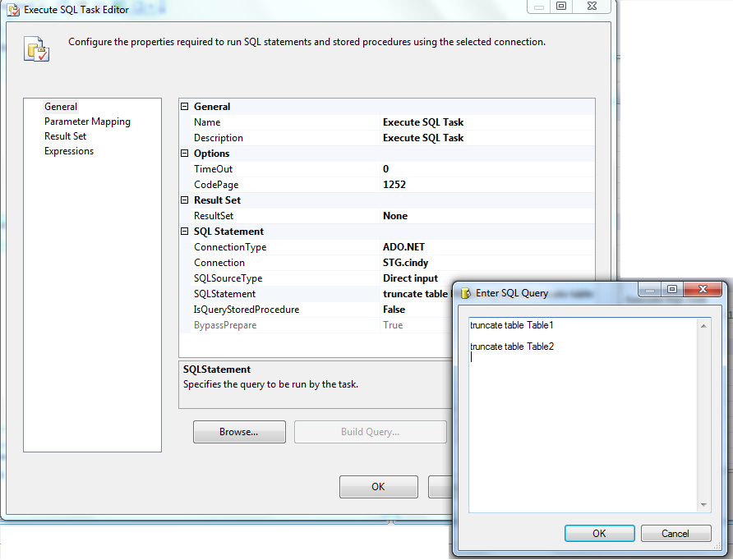Switch to the Expressions page
This screenshot has height=560, width=733.
(x=69, y=150)
